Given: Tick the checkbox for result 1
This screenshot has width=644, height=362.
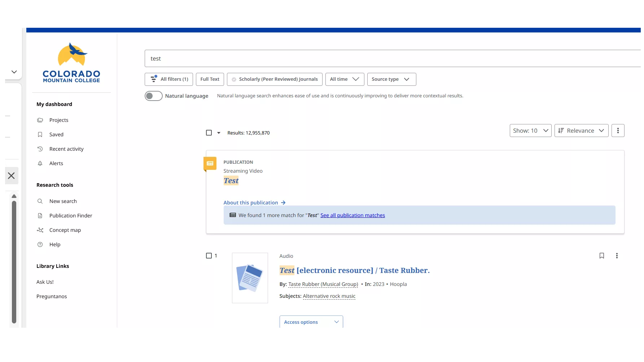Looking at the screenshot, I should coord(209,256).
